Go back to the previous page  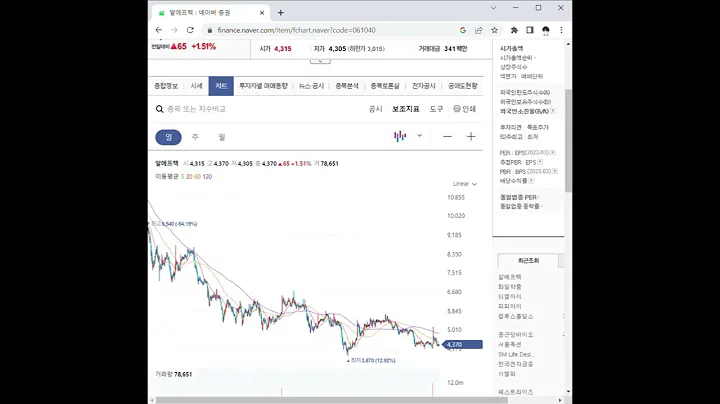tap(159, 30)
